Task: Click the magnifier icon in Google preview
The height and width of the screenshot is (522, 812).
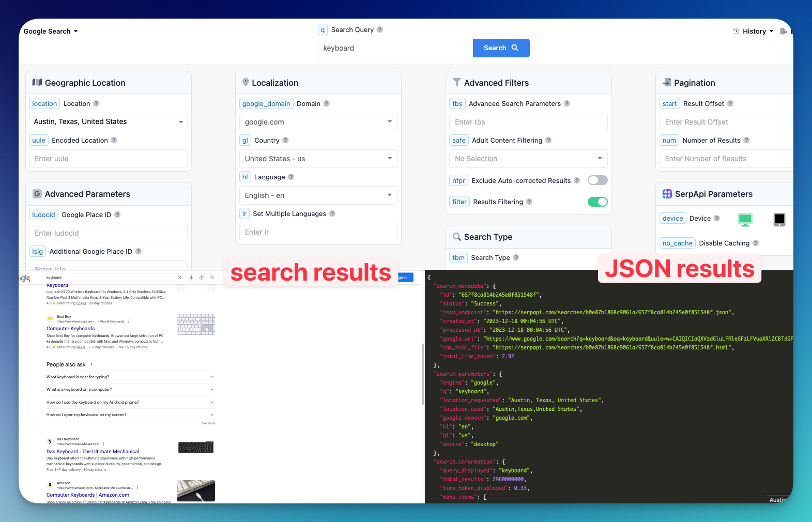Action: click(212, 278)
